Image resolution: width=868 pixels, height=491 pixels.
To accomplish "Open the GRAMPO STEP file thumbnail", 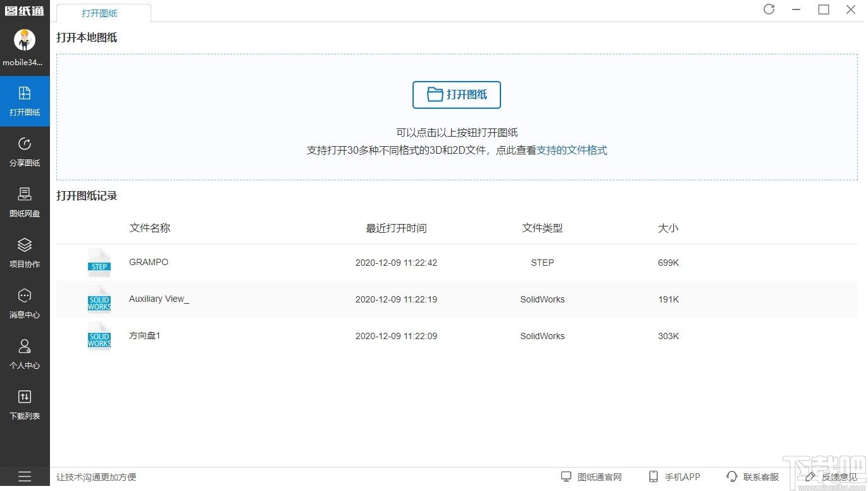I will [x=99, y=262].
